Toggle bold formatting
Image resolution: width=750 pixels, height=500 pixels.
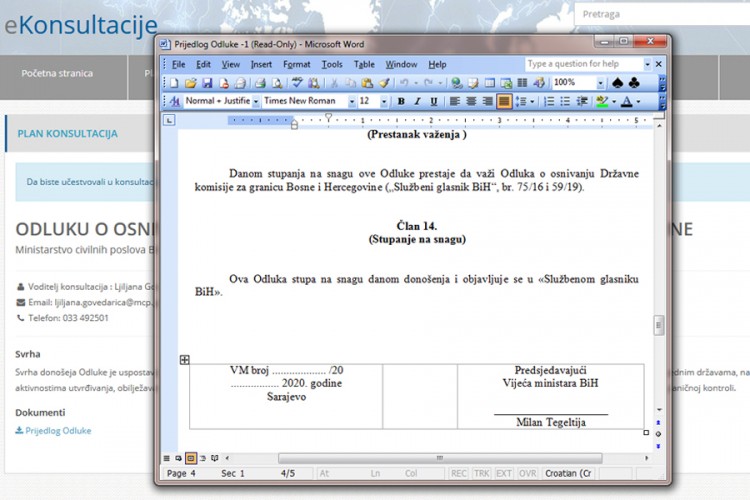pyautogui.click(x=401, y=102)
